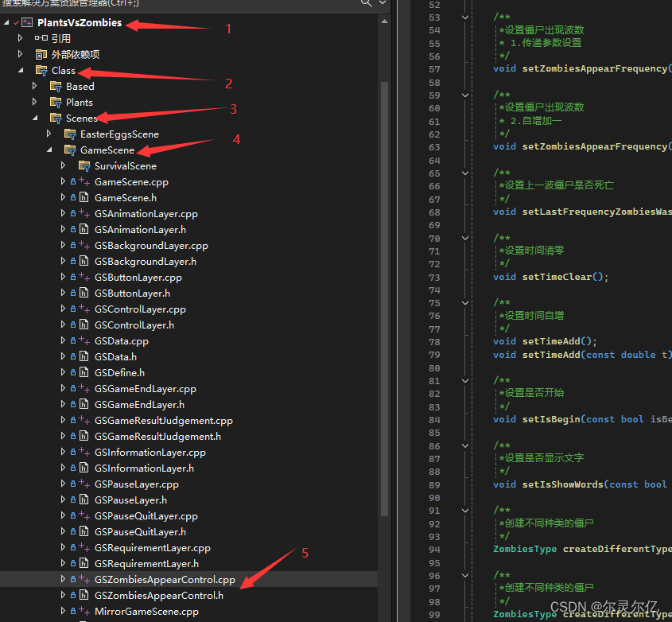This screenshot has width=672, height=622.
Task: Click the cpp file icon of GameScene.cpp
Action: (x=84, y=182)
